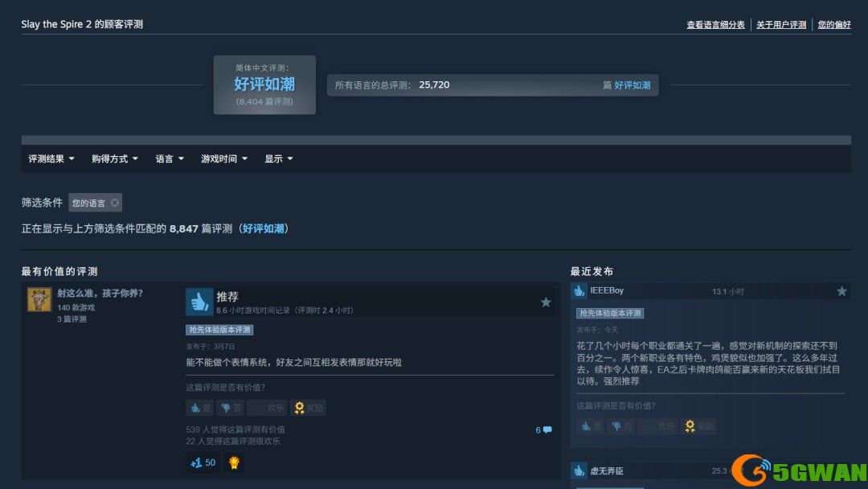The height and width of the screenshot is (489, 868).
Task: Click the thumbs-up icon beside 虚无弃臣
Action: (x=579, y=471)
